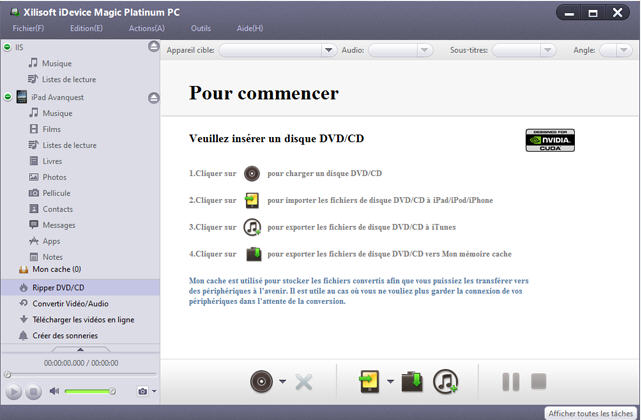Image resolution: width=641 pixels, height=420 pixels.
Task: Click the grayed remove X icon in toolbar
Action: (x=304, y=382)
